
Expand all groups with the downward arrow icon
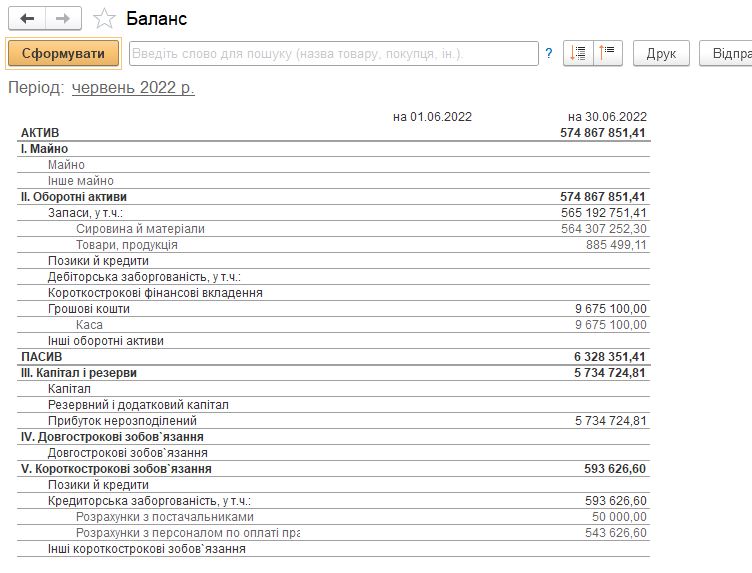[x=578, y=53]
